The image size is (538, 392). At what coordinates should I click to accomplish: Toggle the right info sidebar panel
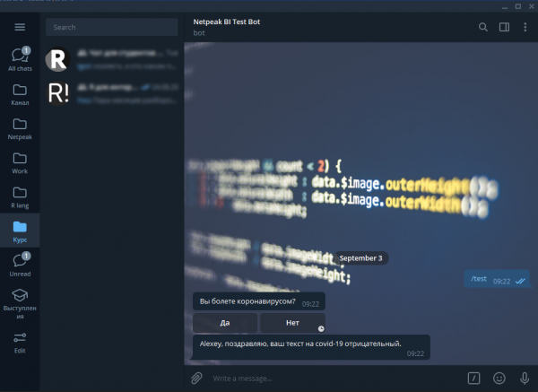[x=505, y=27]
